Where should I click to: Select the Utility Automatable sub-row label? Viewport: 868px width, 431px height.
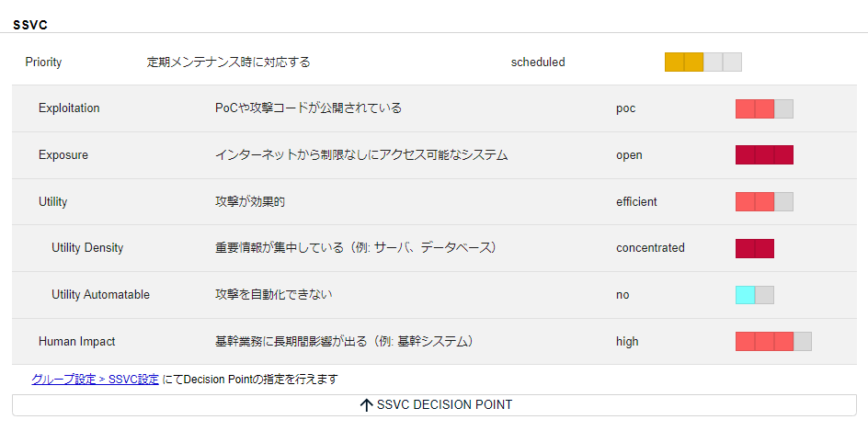pos(100,295)
